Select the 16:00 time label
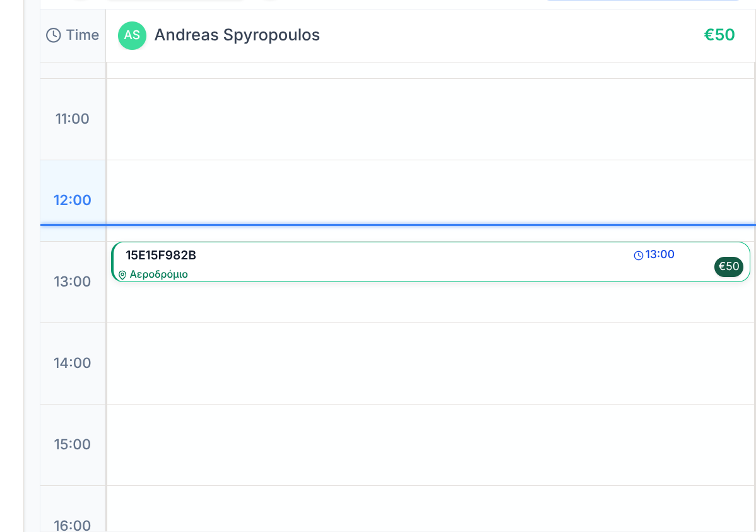756x532 pixels. 73,524
